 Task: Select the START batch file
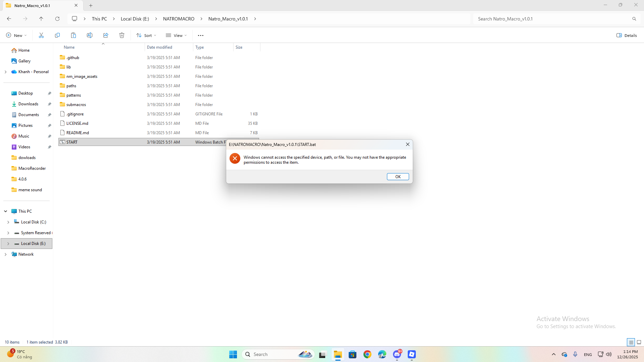(x=142, y=142)
